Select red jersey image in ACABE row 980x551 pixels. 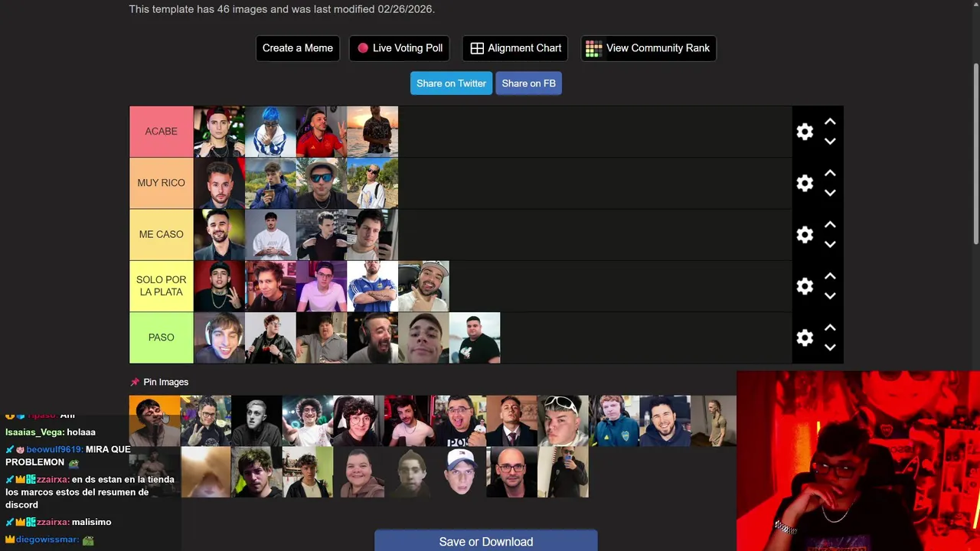tap(322, 132)
